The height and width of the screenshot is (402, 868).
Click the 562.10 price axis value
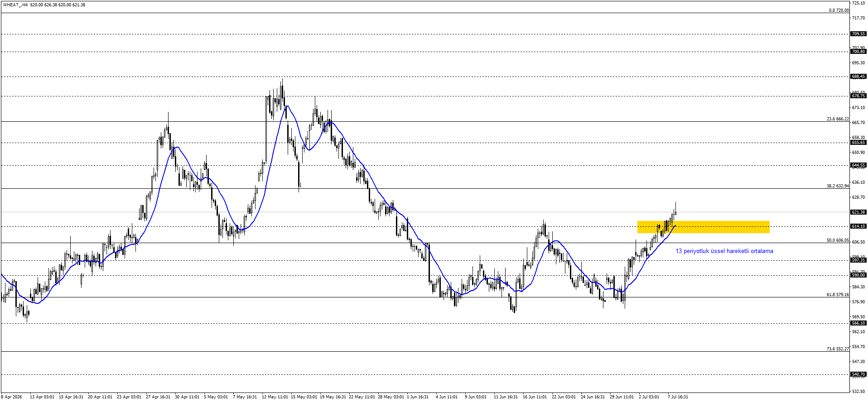click(858, 332)
